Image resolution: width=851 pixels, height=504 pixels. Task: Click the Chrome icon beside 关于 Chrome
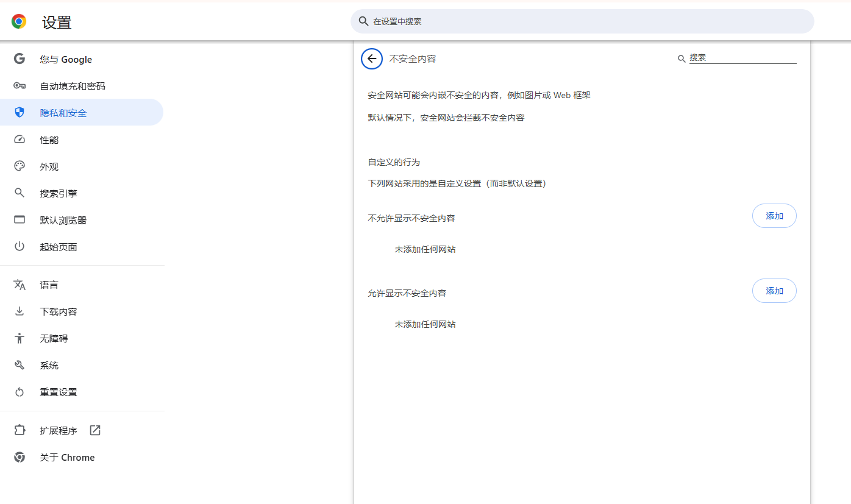pos(20,457)
